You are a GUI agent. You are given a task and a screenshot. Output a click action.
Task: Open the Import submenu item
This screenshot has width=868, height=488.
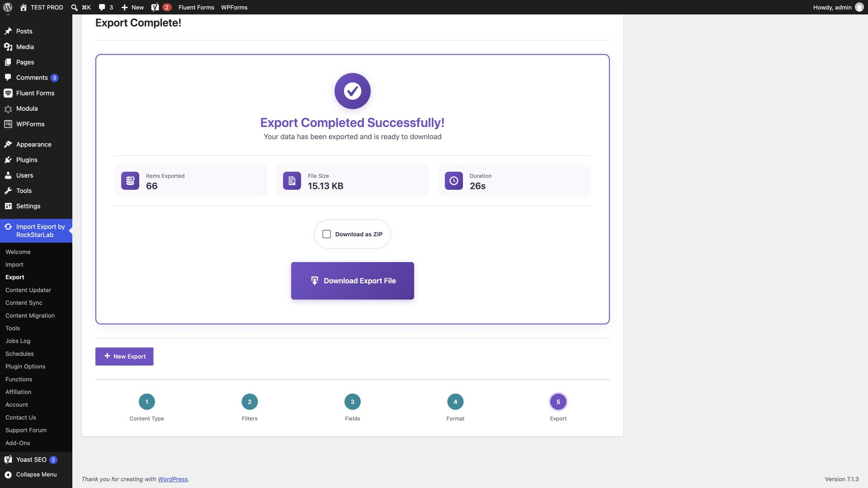click(x=14, y=264)
